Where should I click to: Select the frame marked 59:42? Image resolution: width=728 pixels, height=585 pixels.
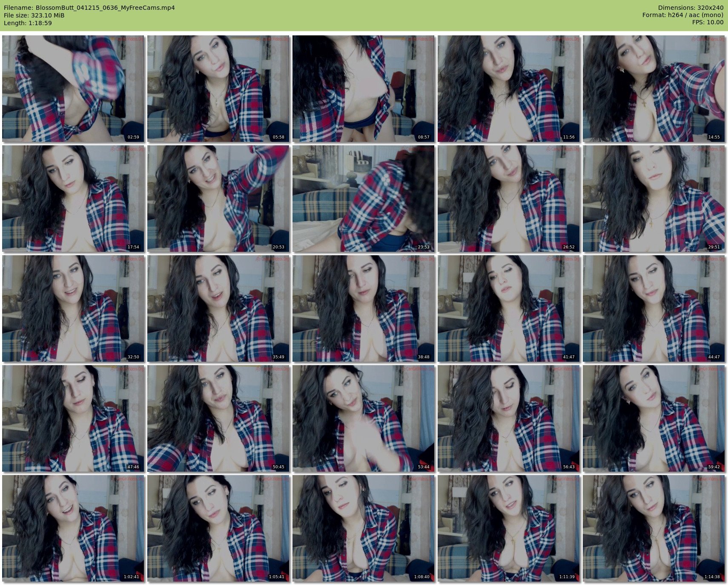point(654,418)
